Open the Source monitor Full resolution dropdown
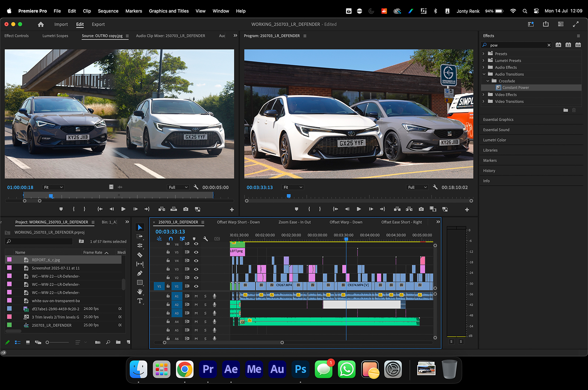Image resolution: width=588 pixels, height=390 pixels. 178,187
